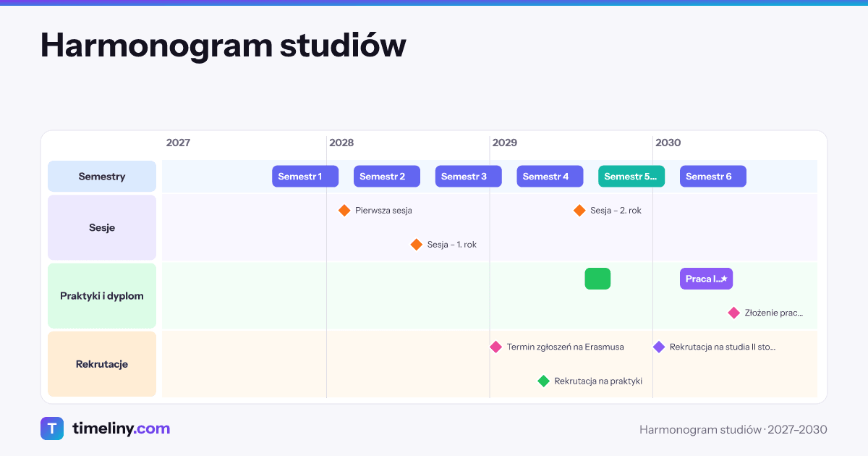The image size is (868, 456).
Task: Click the Pierwsza sesja label text
Action: coord(384,211)
